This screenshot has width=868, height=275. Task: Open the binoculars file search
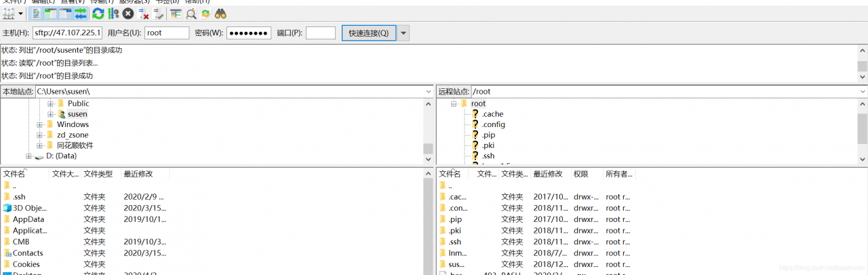220,13
